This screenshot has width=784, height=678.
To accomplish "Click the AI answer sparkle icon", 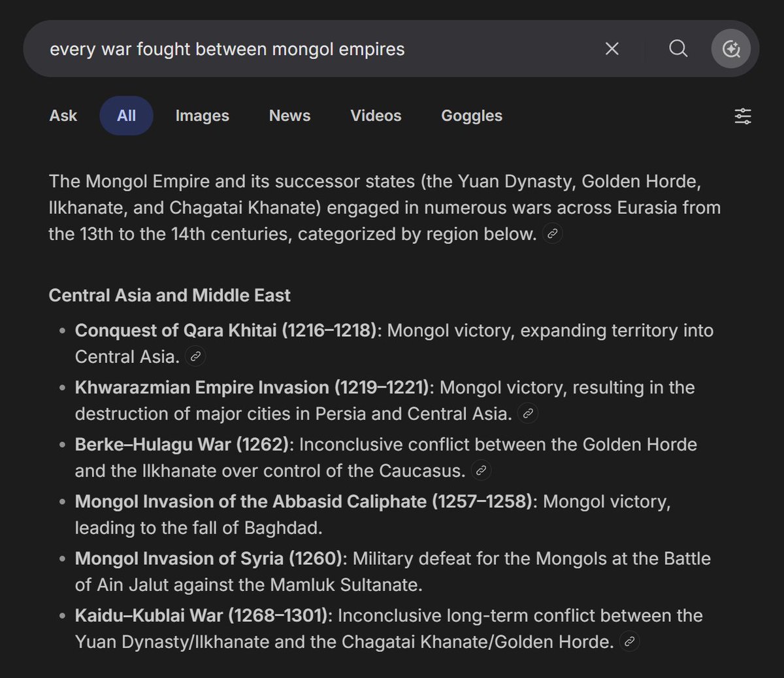I will [731, 48].
